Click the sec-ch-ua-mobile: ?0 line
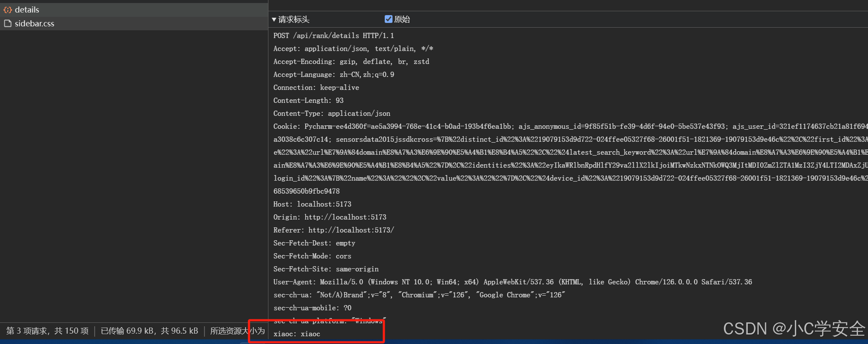 [x=312, y=308]
